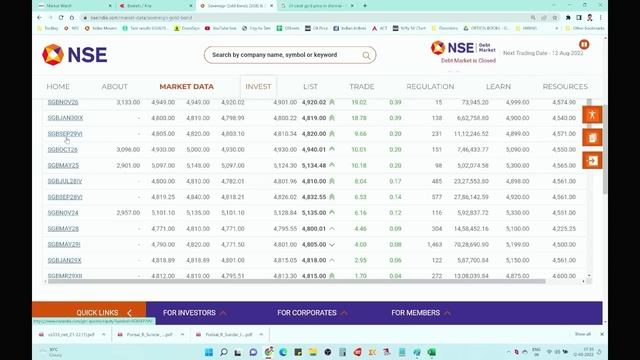Open the RESOURCES menu
The image size is (640, 360).
coord(565,87)
